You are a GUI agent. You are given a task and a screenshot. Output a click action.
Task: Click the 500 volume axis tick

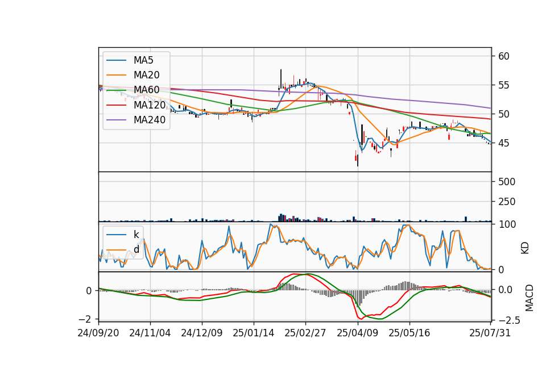point(507,182)
